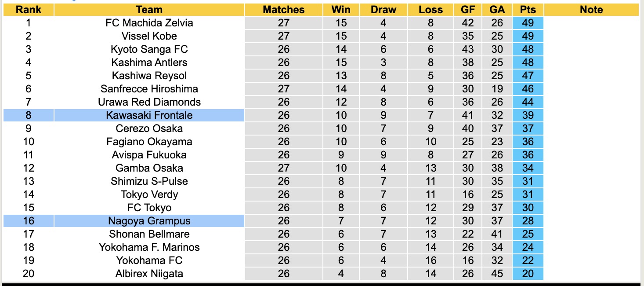The width and height of the screenshot is (644, 286).
Task: Click the highlighted rank 8 cell
Action: 28,115
